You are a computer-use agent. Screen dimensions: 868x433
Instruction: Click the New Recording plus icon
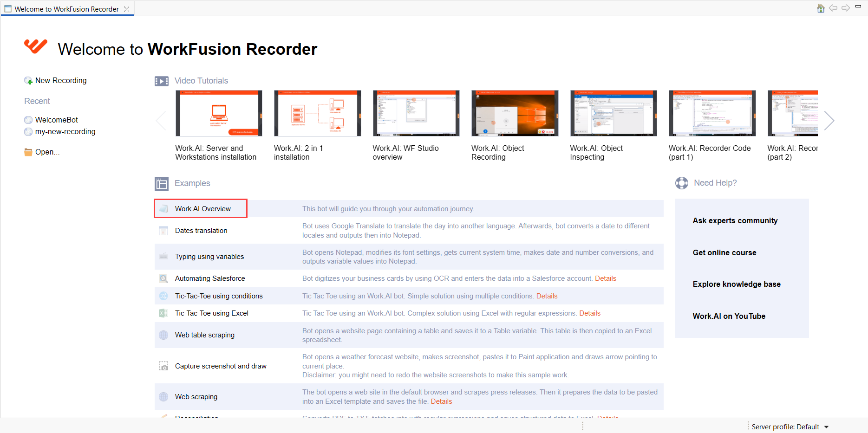click(x=28, y=81)
